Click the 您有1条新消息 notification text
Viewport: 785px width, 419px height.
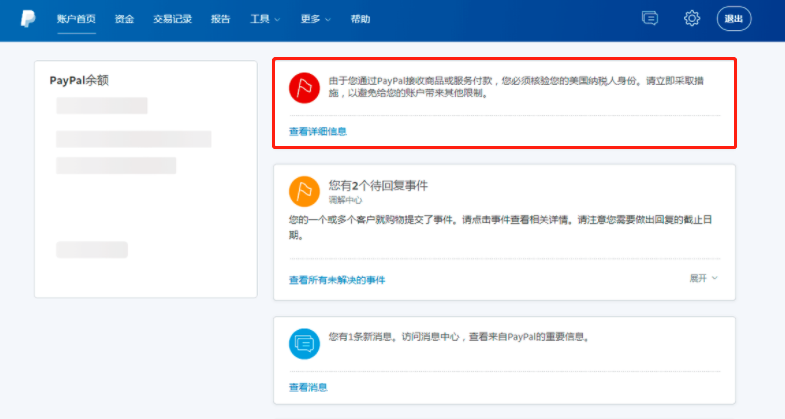pos(460,337)
